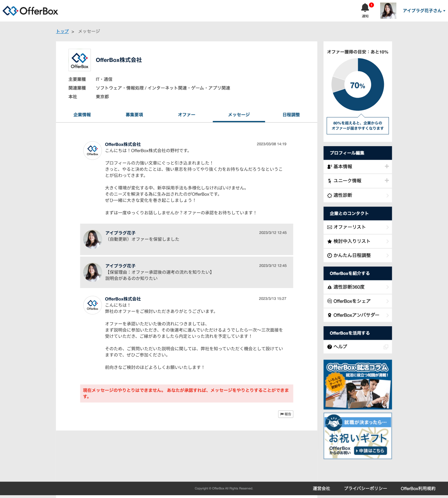
Task: Open OfferBox利用規約 footer link
Action: [x=418, y=488]
